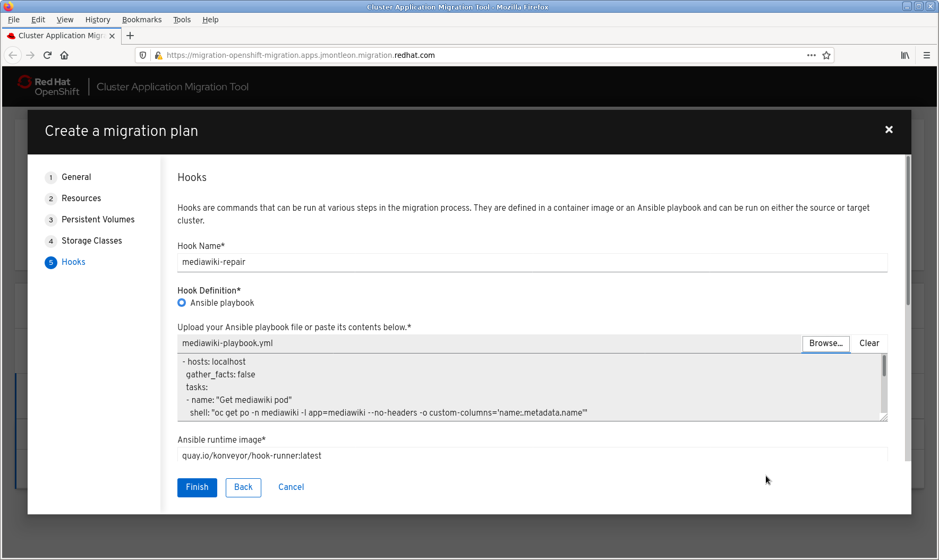Click inside the playbook contents text area

point(529,387)
